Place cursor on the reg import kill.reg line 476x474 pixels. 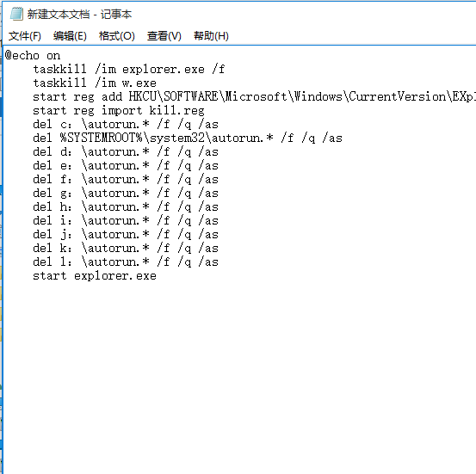click(119, 110)
